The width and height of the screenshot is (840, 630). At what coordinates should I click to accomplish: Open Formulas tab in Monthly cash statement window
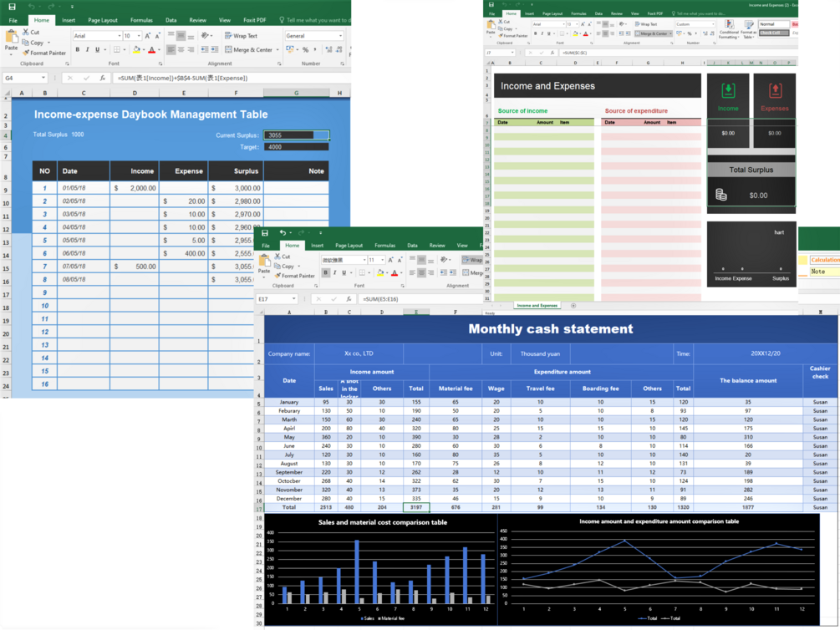[x=384, y=246]
